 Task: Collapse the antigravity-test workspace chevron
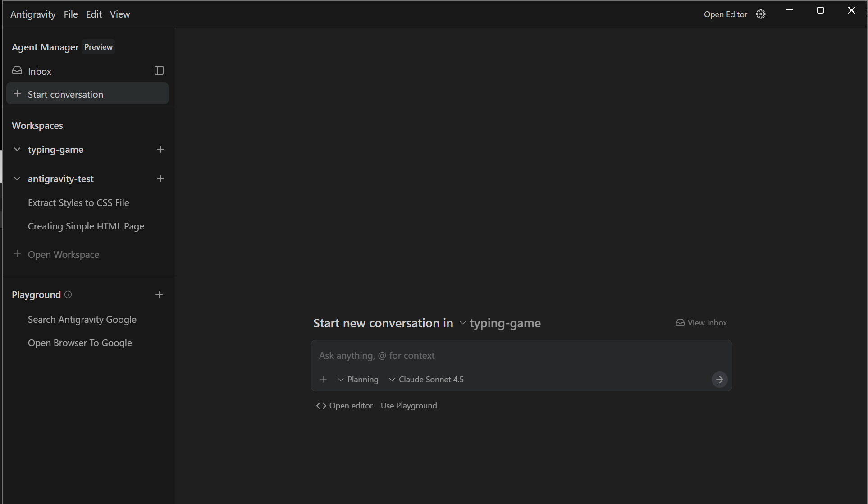coord(17,179)
